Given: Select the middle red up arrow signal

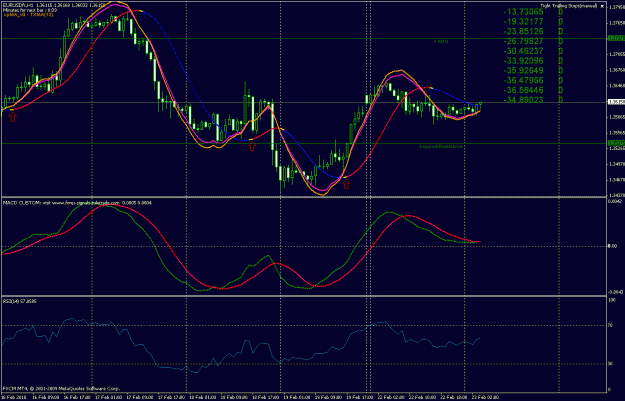Looking at the screenshot, I should pyautogui.click(x=252, y=146).
